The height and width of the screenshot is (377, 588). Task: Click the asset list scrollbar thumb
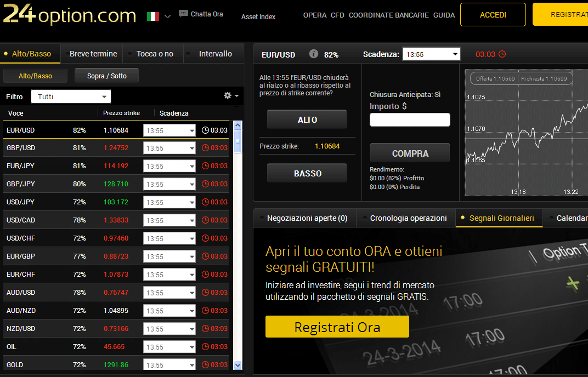coord(238,141)
